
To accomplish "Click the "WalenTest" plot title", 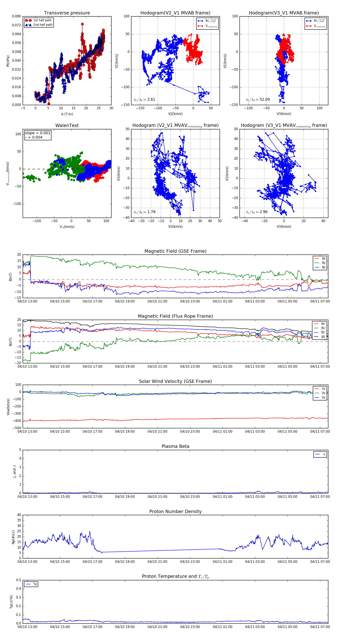I will [67, 125].
